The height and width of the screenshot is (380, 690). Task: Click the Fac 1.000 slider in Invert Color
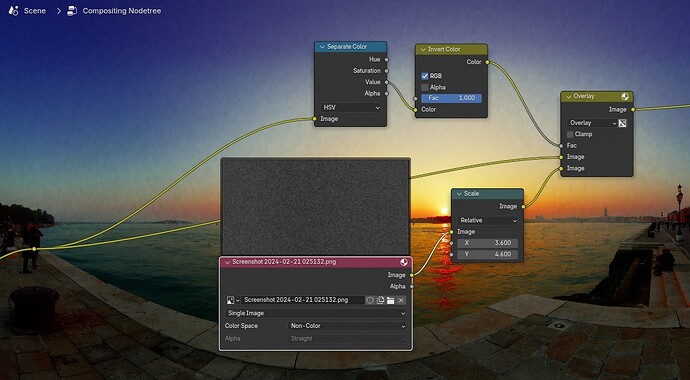tap(451, 99)
